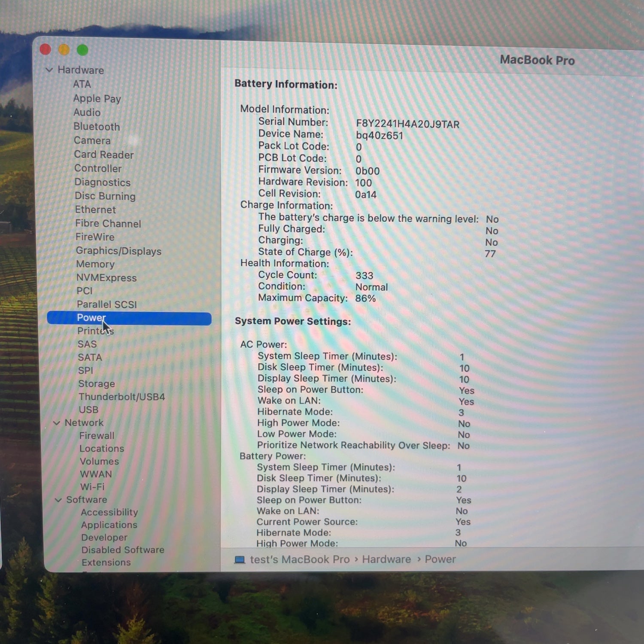Select NVMExpress in the sidebar

pos(106,278)
